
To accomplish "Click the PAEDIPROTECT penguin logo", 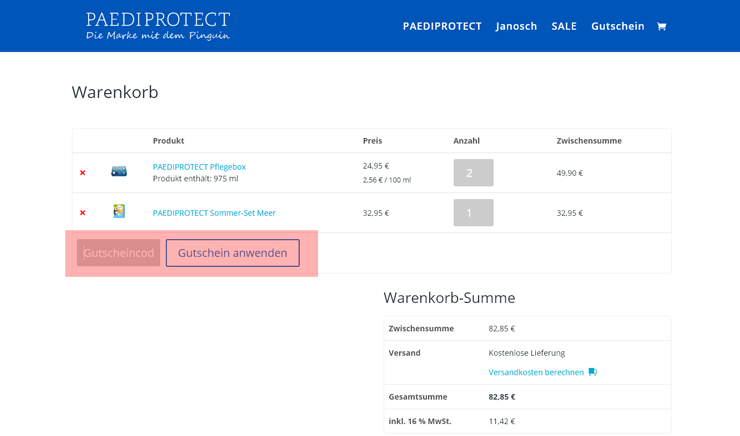I will point(158,26).
